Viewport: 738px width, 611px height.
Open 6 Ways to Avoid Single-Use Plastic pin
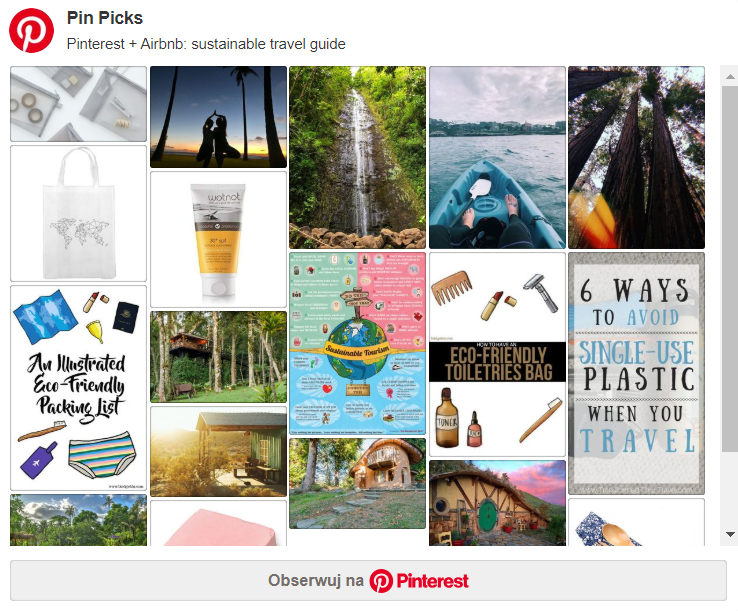[636, 373]
